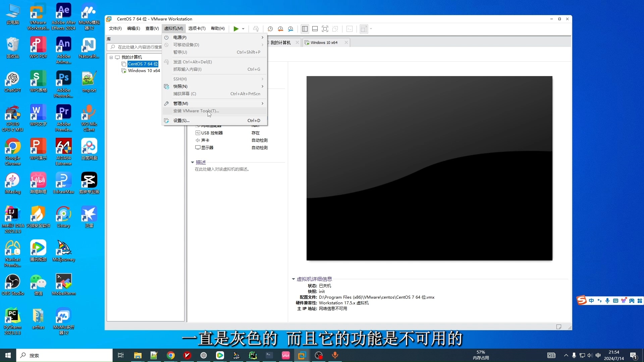Collapse the 虚拟机详细信息 section
Screen dimensions: 644x362
293,279
